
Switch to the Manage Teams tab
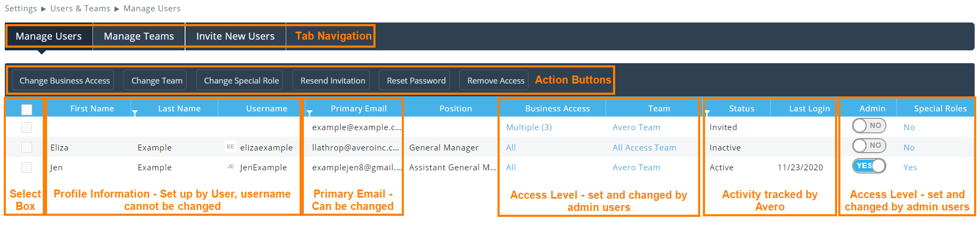point(139,36)
